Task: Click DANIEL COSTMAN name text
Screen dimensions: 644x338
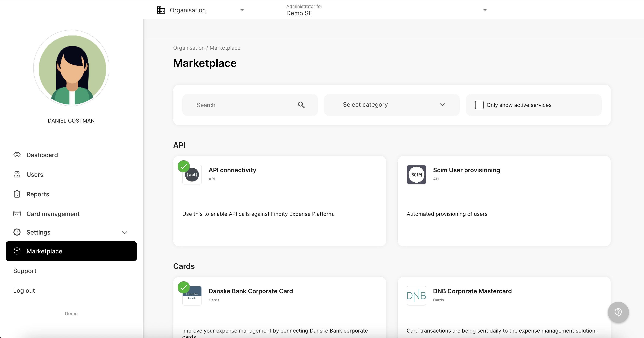Action: (x=71, y=121)
